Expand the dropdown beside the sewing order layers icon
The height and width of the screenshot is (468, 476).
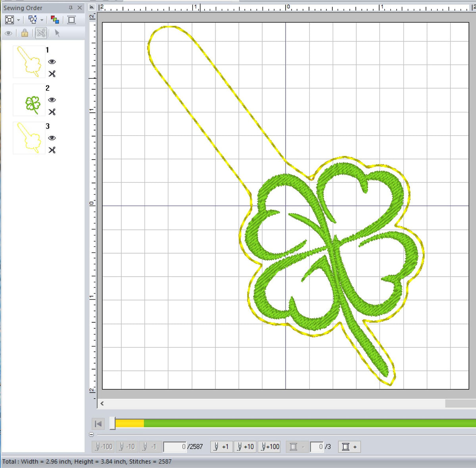coord(42,20)
